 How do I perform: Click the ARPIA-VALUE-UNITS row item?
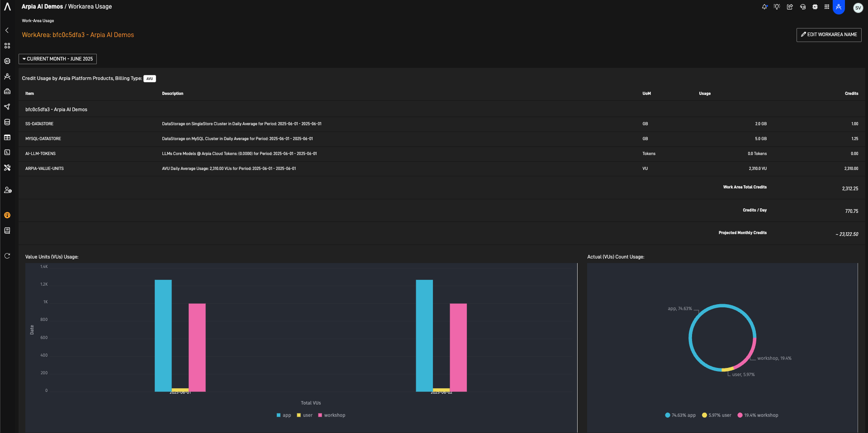tap(44, 169)
